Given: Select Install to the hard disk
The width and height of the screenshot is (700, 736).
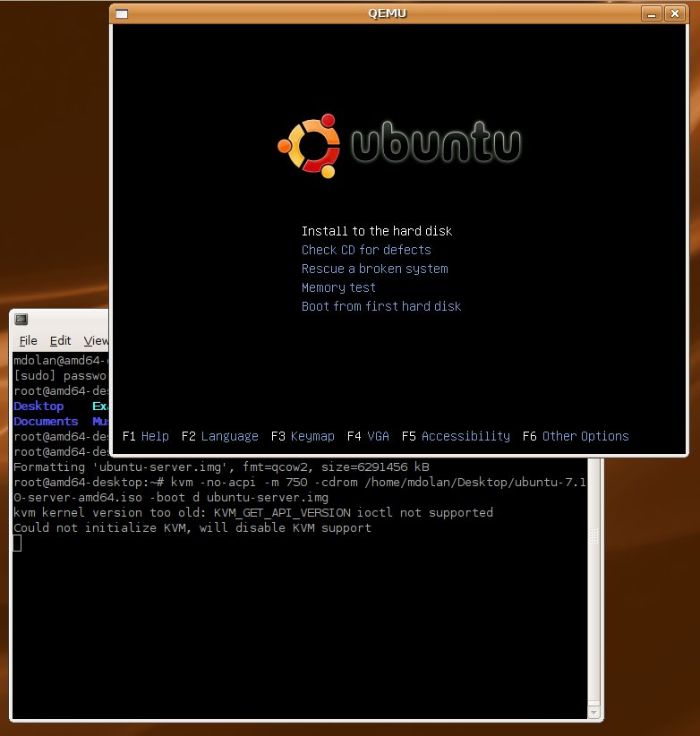Looking at the screenshot, I should click(377, 231).
